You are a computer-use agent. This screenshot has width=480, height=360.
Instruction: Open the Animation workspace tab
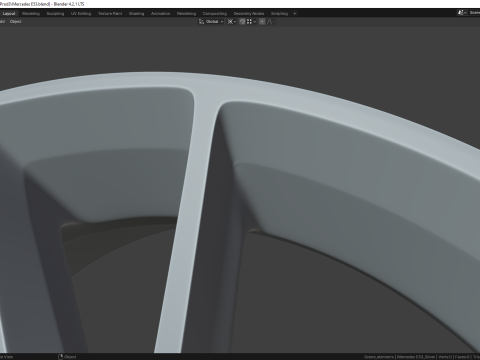161,14
